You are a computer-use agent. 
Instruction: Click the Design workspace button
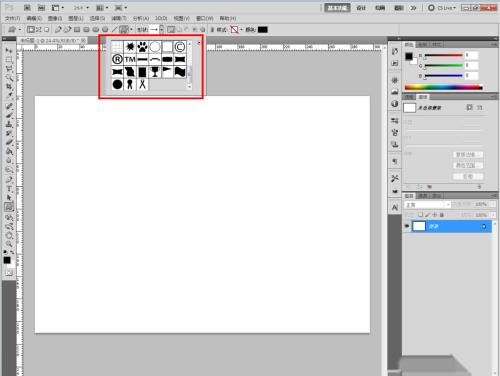pyautogui.click(x=361, y=8)
